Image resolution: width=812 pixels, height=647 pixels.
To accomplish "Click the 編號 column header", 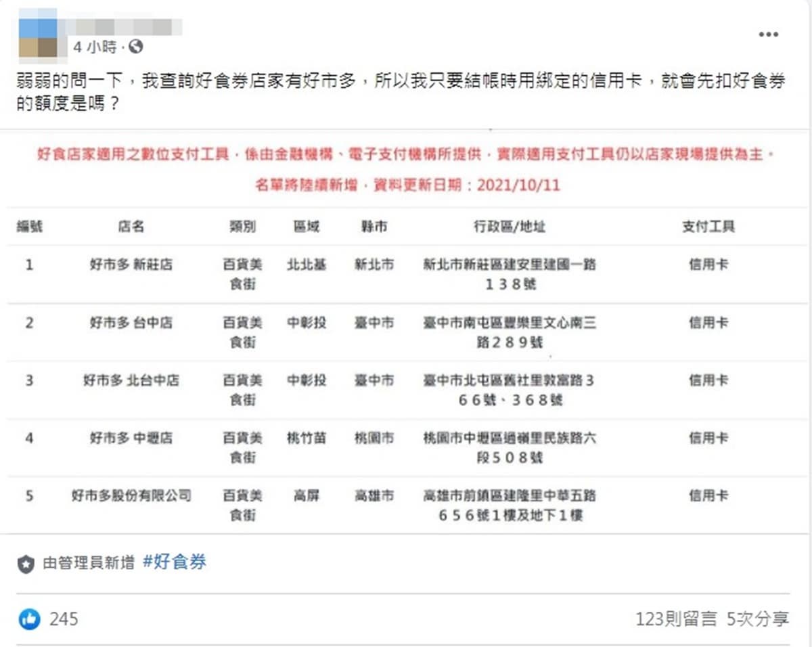I will [x=29, y=227].
